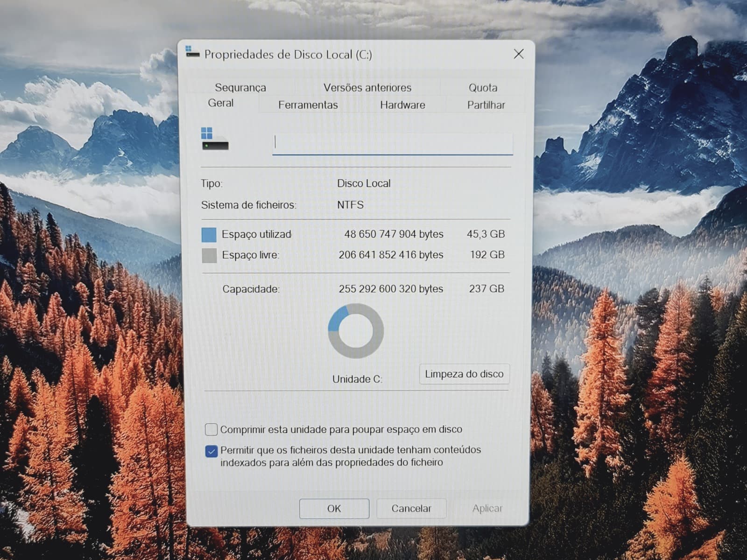Click the Aplicar button
This screenshot has height=560, width=747.
pyautogui.click(x=487, y=508)
